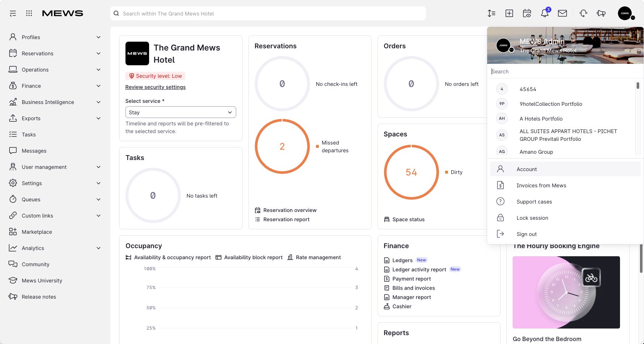
Task: Click the Community chat icon in sidebar
Action: pos(13,264)
